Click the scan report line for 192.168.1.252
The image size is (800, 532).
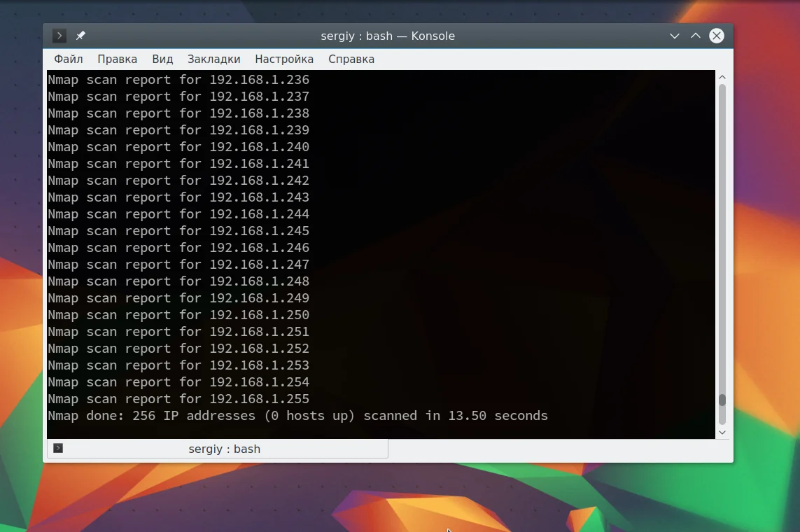(x=178, y=349)
